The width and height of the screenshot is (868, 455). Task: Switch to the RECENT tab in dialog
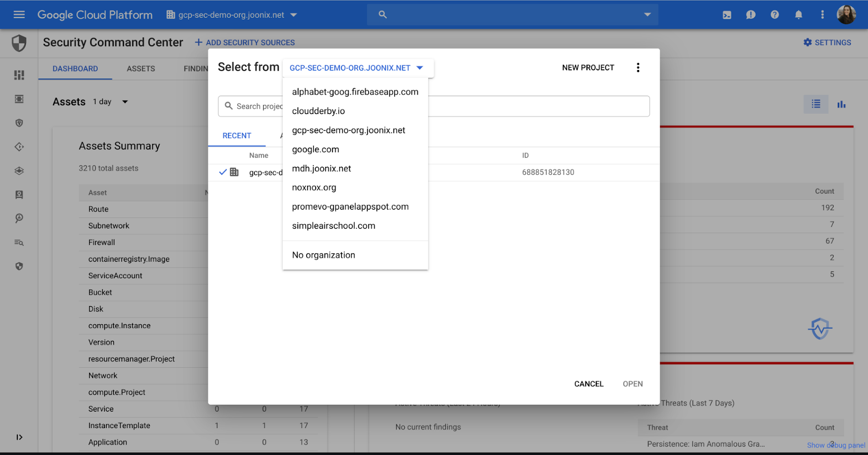click(x=237, y=136)
